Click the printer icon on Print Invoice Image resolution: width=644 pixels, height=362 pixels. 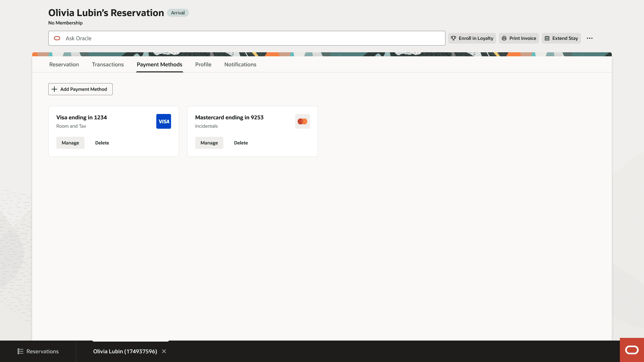[x=504, y=38]
